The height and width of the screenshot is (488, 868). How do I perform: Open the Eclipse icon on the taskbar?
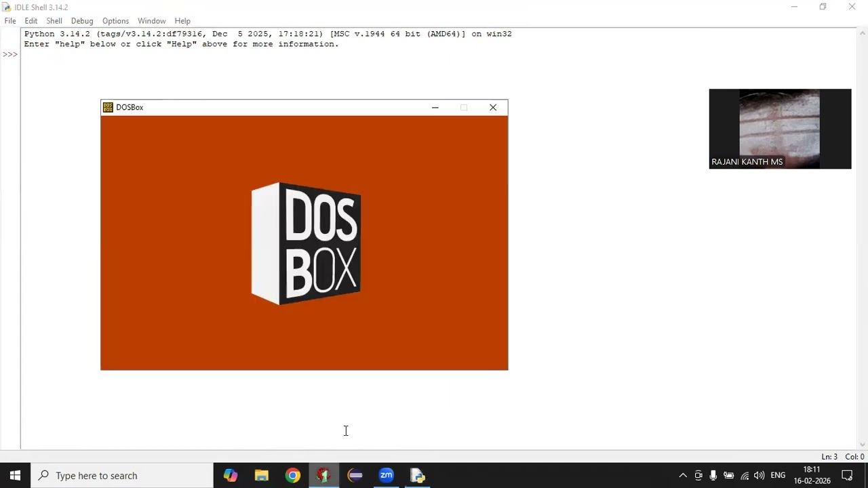tap(355, 475)
